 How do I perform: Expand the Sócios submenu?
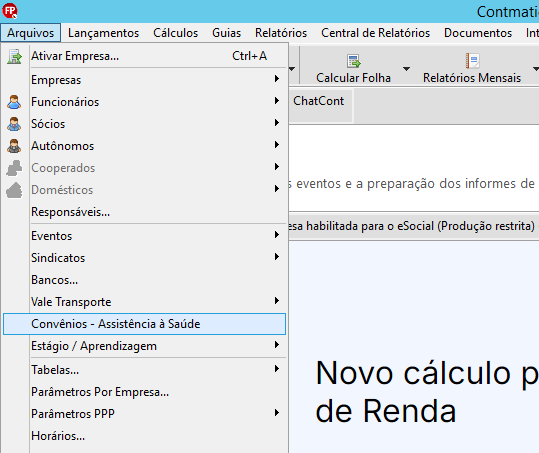click(144, 124)
